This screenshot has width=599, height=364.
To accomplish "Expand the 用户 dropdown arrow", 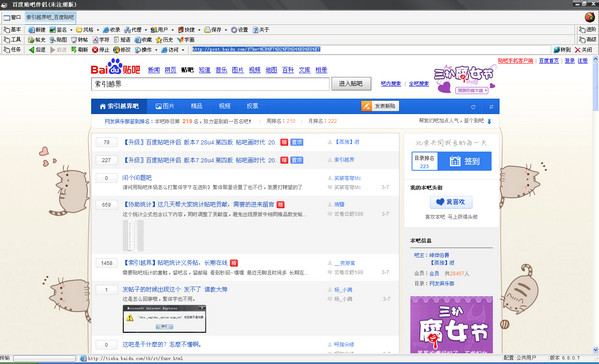I will tap(172, 30).
